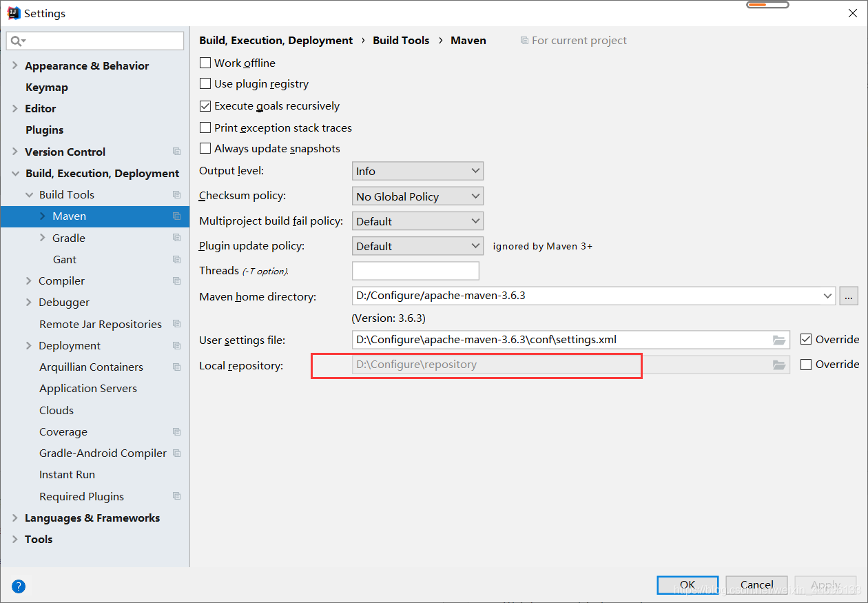Image resolution: width=868 pixels, height=603 pixels.
Task: Click the folder icon in Local repository field
Action: (x=779, y=365)
